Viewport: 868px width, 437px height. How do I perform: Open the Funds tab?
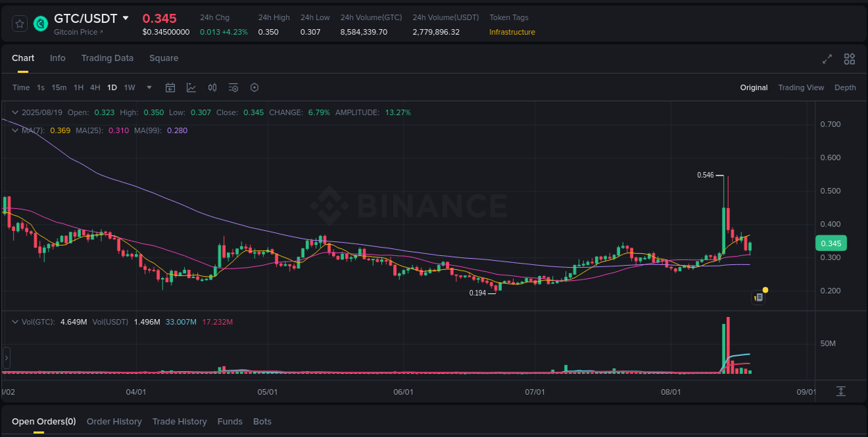point(230,421)
